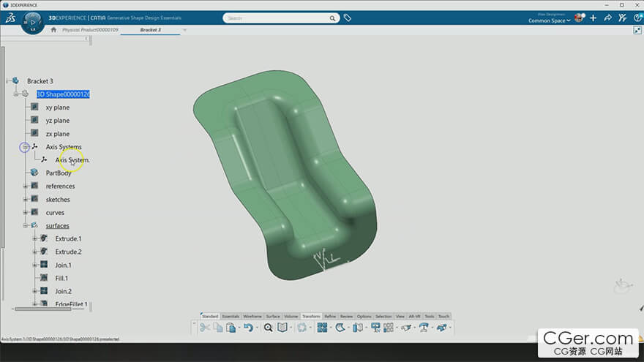This screenshot has height=362, width=644.
Task: Click the tag icon beside search
Action: tap(348, 18)
